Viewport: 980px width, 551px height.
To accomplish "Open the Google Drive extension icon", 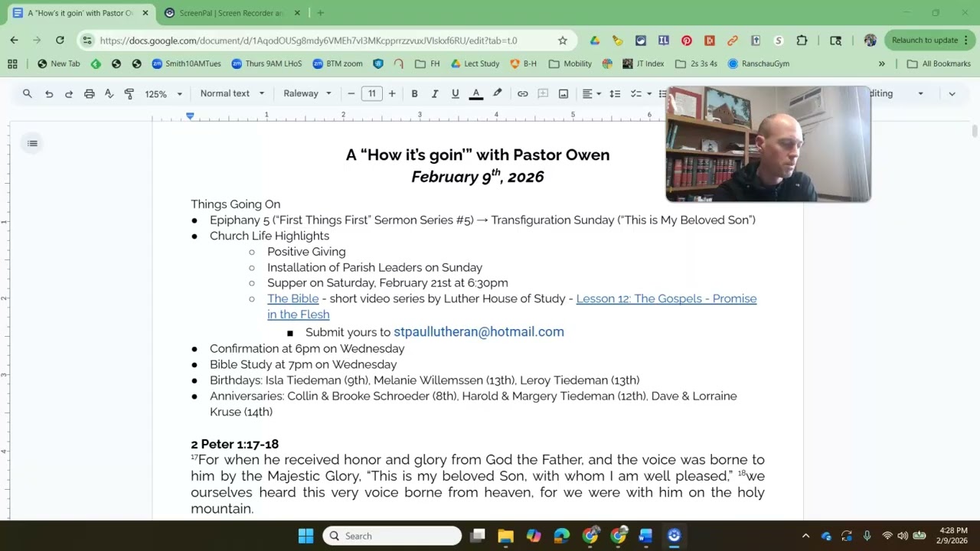I will click(x=594, y=41).
